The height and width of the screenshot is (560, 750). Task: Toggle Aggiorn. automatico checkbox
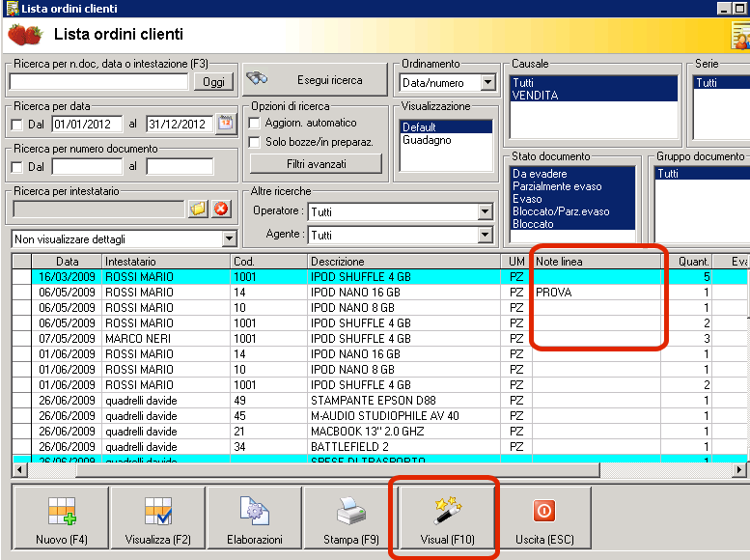pos(255,123)
